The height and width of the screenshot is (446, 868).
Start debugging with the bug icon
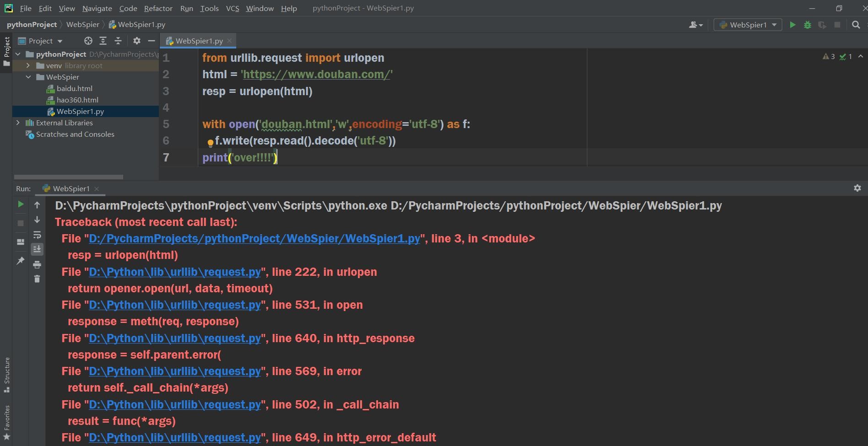click(x=808, y=25)
